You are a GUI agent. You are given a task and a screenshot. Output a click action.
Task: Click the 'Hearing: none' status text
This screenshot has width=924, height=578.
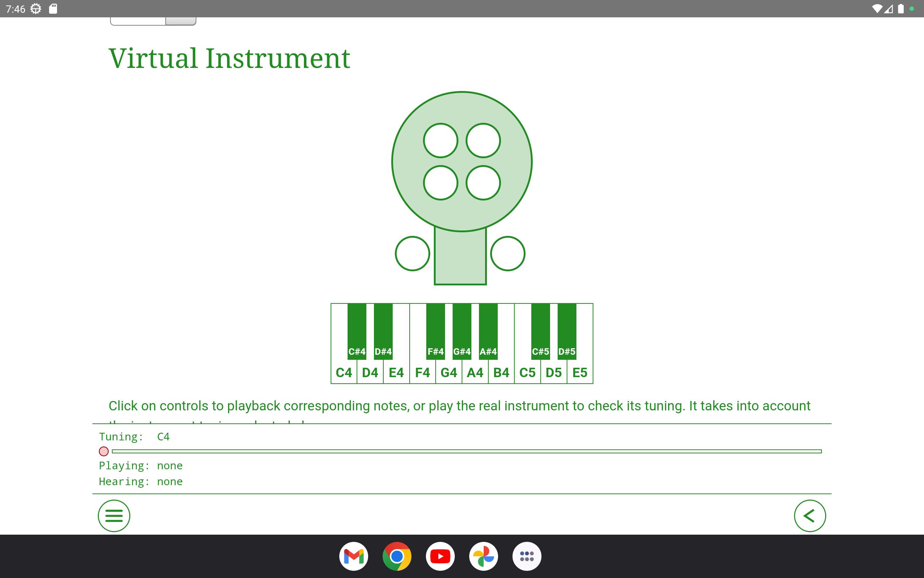(x=141, y=482)
